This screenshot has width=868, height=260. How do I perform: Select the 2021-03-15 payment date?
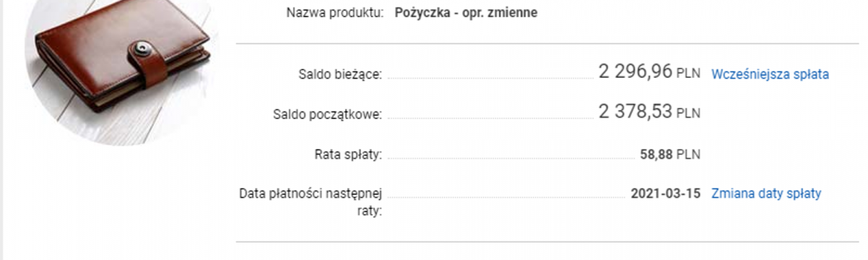(x=665, y=194)
